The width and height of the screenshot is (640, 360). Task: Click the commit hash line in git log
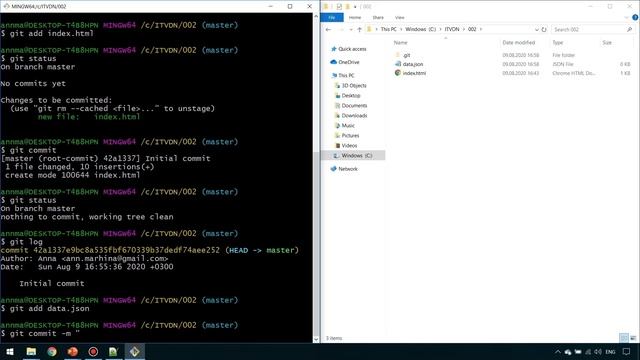tap(149, 250)
